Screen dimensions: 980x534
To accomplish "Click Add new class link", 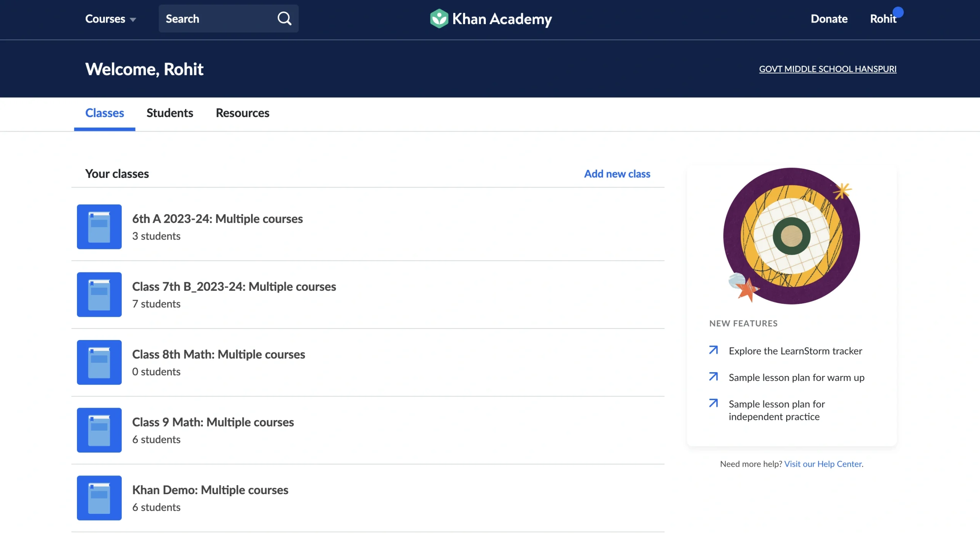I will pos(617,174).
